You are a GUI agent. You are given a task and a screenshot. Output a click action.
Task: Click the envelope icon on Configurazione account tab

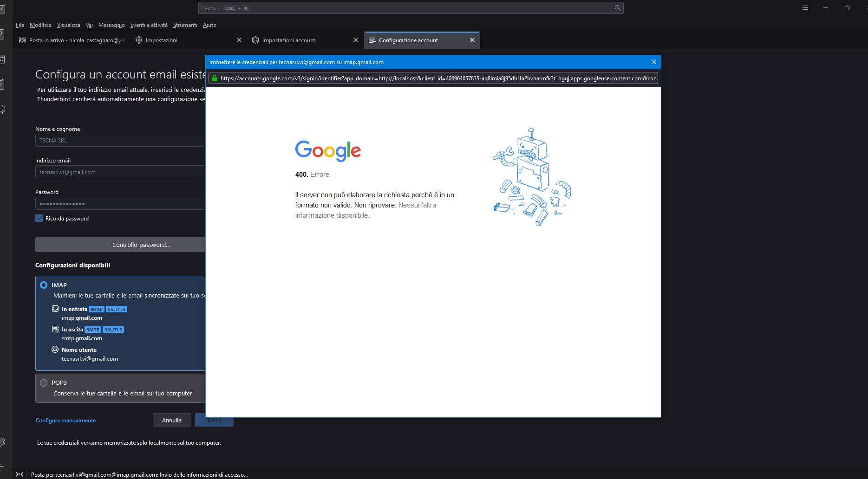coord(372,40)
